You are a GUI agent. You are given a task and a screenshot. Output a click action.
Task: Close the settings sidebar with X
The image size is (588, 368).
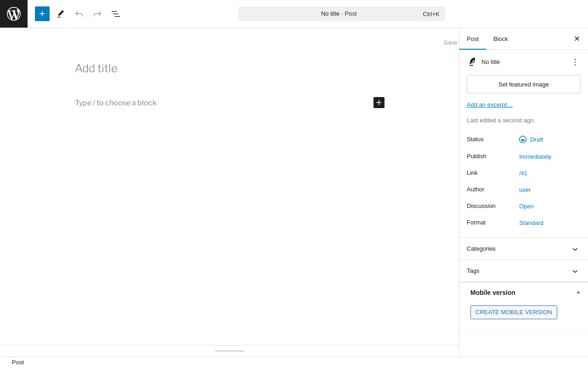pyautogui.click(x=577, y=39)
